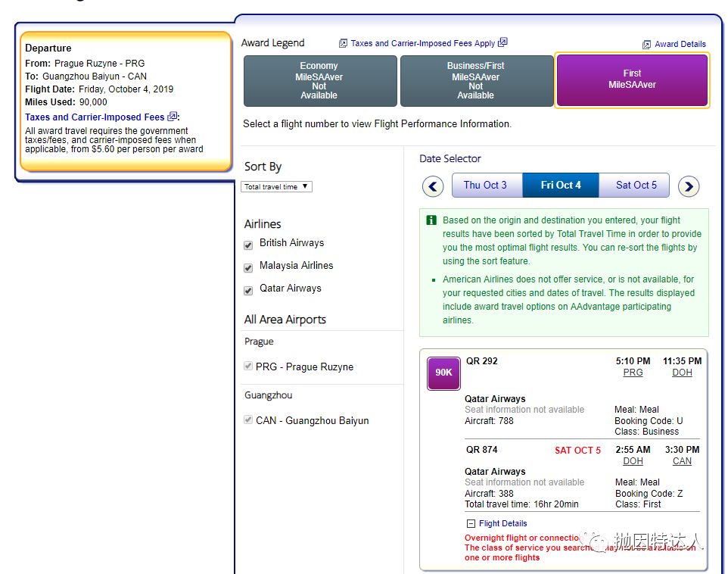Click the 'Class: Business' text
Image resolution: width=728 pixels, height=574 pixels.
[x=647, y=432]
